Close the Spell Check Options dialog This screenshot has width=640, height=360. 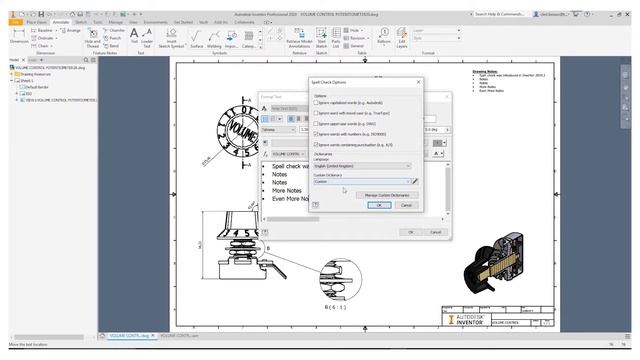418,82
